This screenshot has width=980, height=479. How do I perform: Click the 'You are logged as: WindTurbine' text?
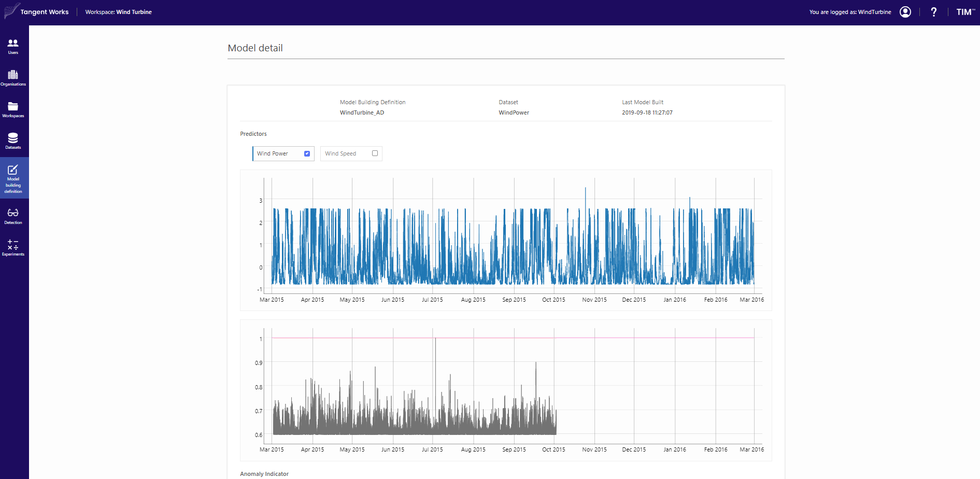[x=850, y=12]
